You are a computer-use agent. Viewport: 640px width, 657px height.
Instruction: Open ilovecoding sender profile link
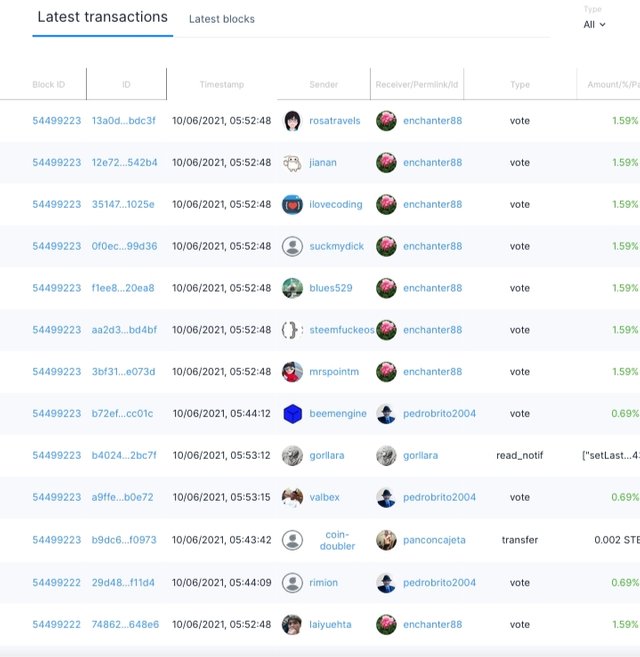[x=336, y=204]
